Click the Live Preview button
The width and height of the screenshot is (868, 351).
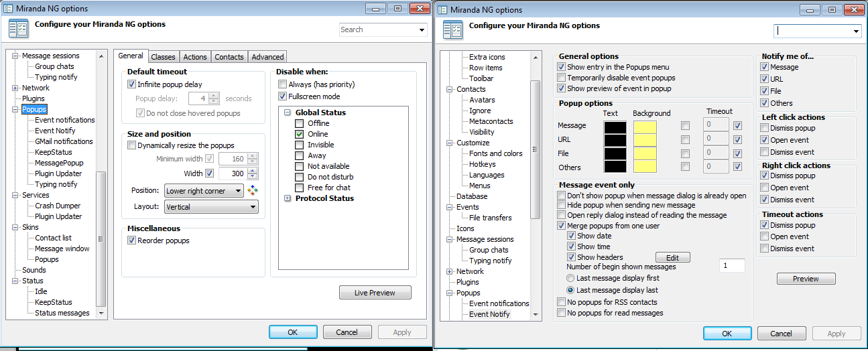[x=375, y=293]
